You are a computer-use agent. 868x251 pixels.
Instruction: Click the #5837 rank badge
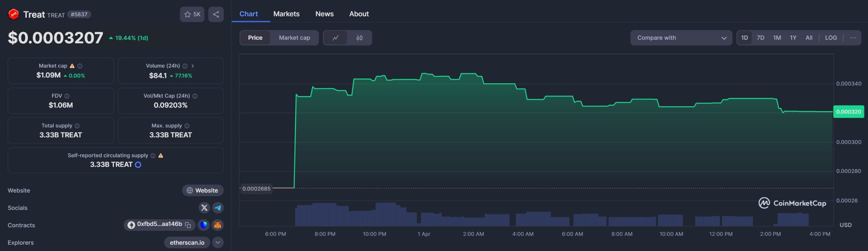(x=79, y=14)
